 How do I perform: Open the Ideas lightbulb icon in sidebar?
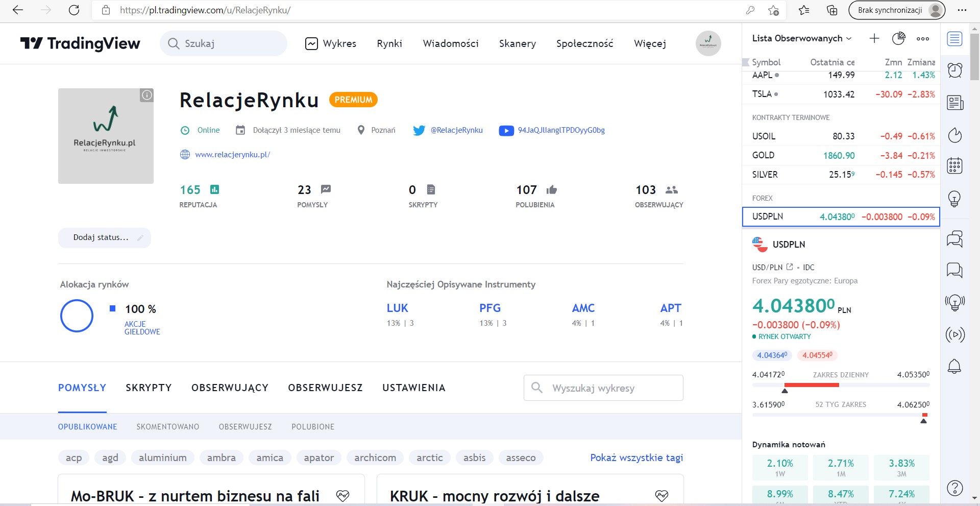coord(954,199)
